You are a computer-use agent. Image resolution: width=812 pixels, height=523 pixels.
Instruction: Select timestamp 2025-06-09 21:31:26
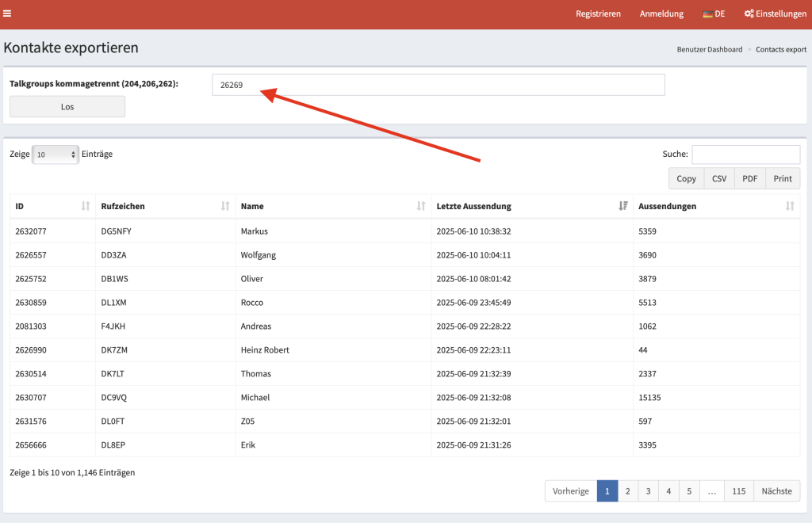[474, 445]
